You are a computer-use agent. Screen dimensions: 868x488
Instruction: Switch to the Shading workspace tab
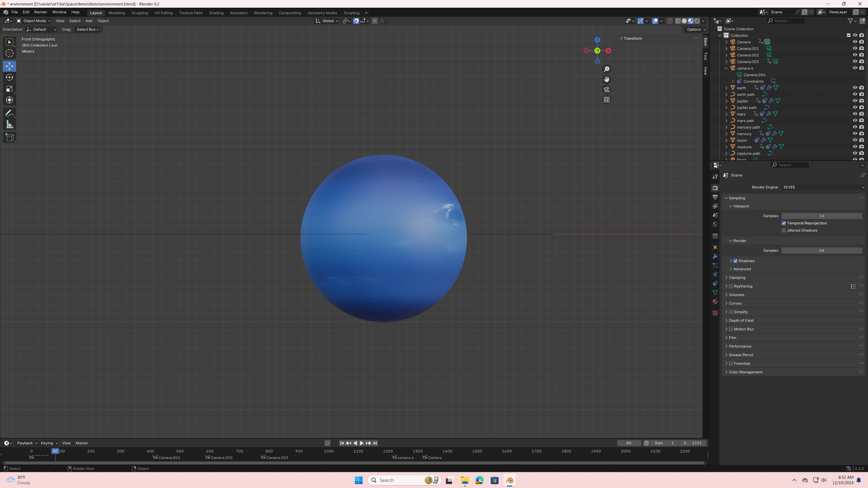[216, 13]
